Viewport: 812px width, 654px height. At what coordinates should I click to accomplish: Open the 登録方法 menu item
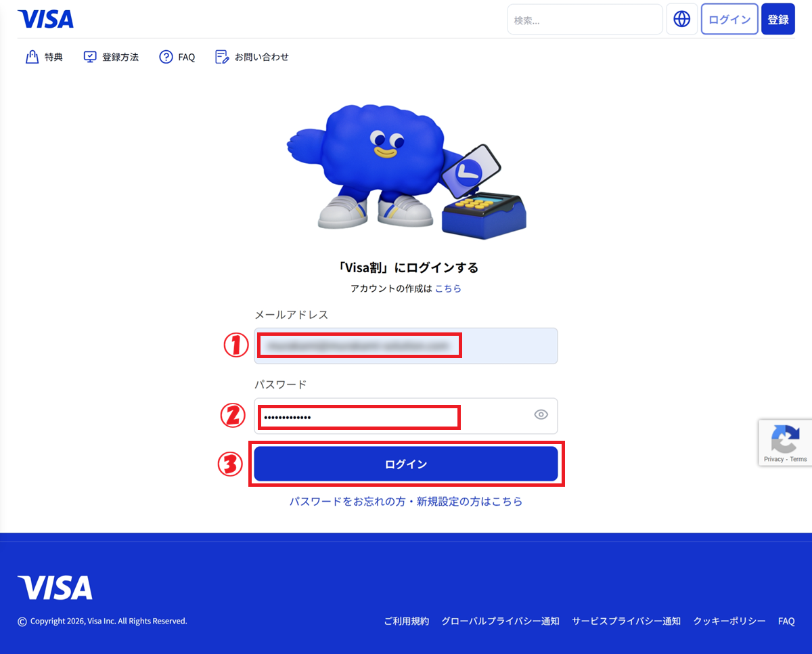(x=111, y=57)
